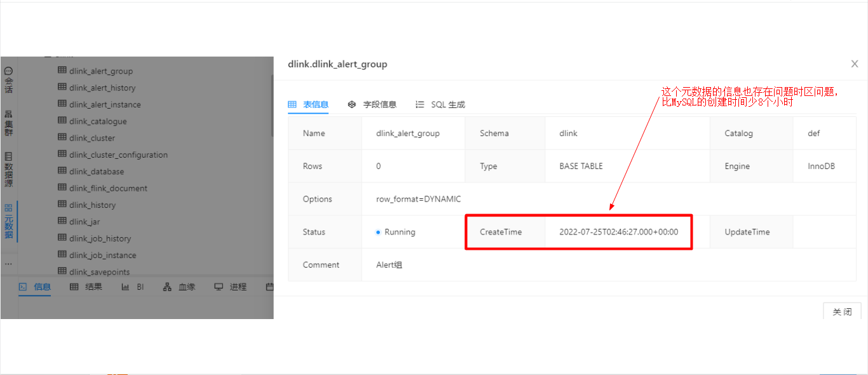Click table icon beside dlink_history
Image resolution: width=868 pixels, height=375 pixels.
[x=62, y=204]
